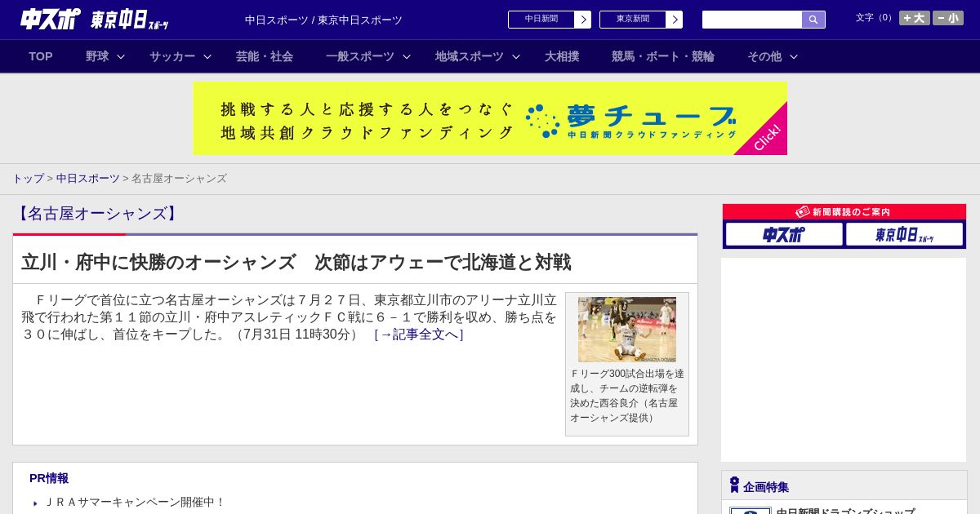
Task: Click the search magnifier button
Action: [813, 20]
